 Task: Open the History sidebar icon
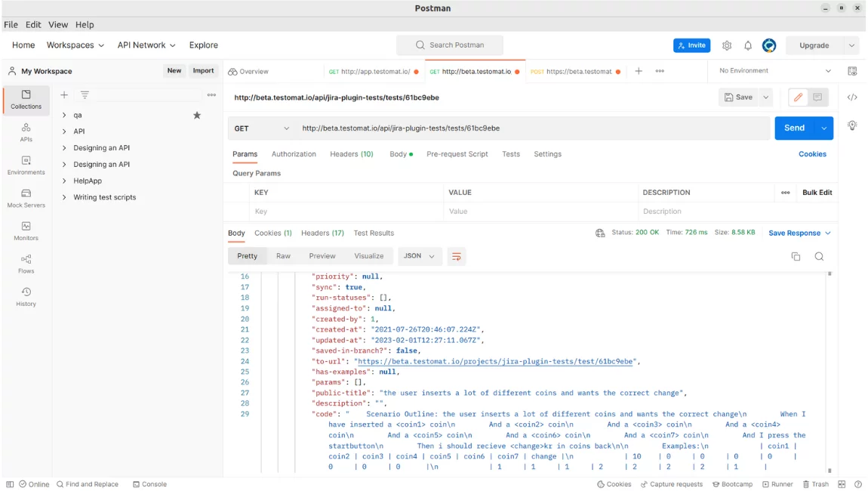26,296
